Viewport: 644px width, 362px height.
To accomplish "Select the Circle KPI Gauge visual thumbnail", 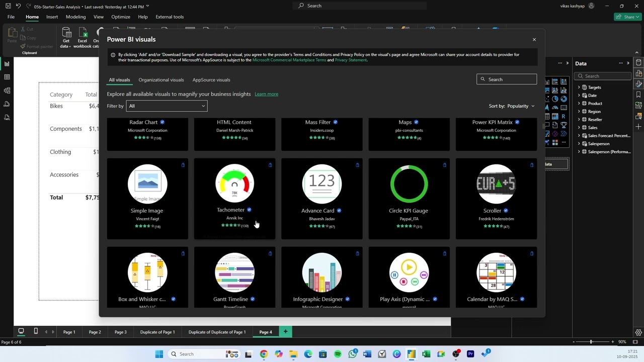I will click(409, 184).
